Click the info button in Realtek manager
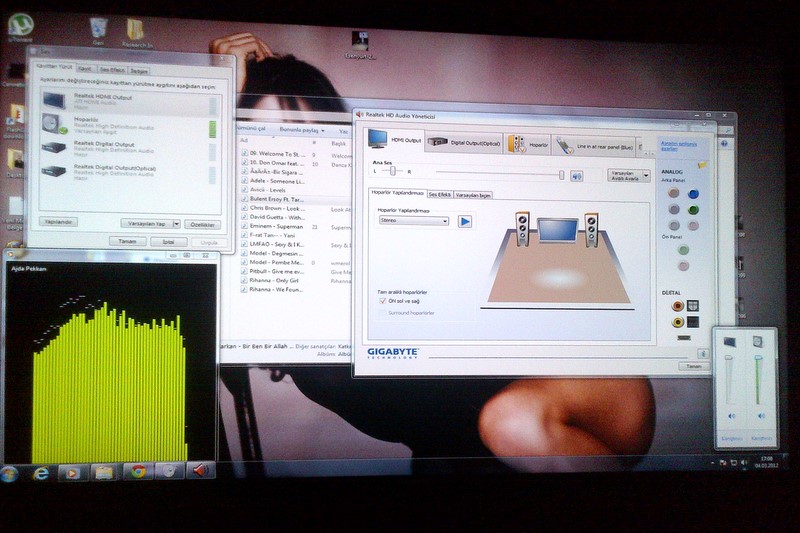The image size is (800, 533). [703, 353]
